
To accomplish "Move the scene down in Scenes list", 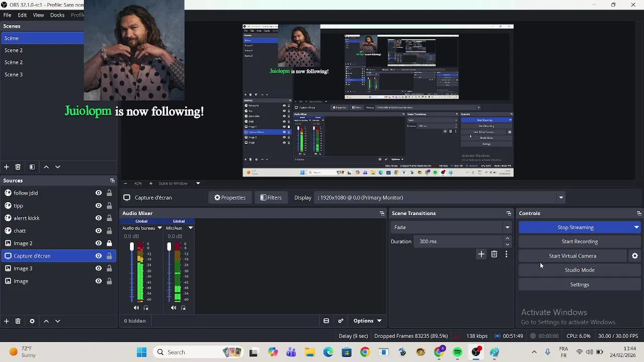I will tap(57, 167).
